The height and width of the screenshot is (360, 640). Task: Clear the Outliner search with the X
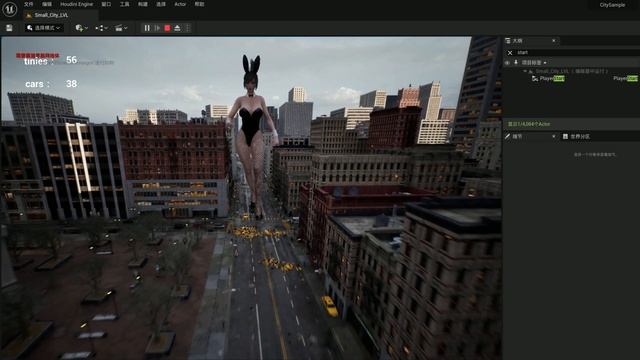pos(510,53)
